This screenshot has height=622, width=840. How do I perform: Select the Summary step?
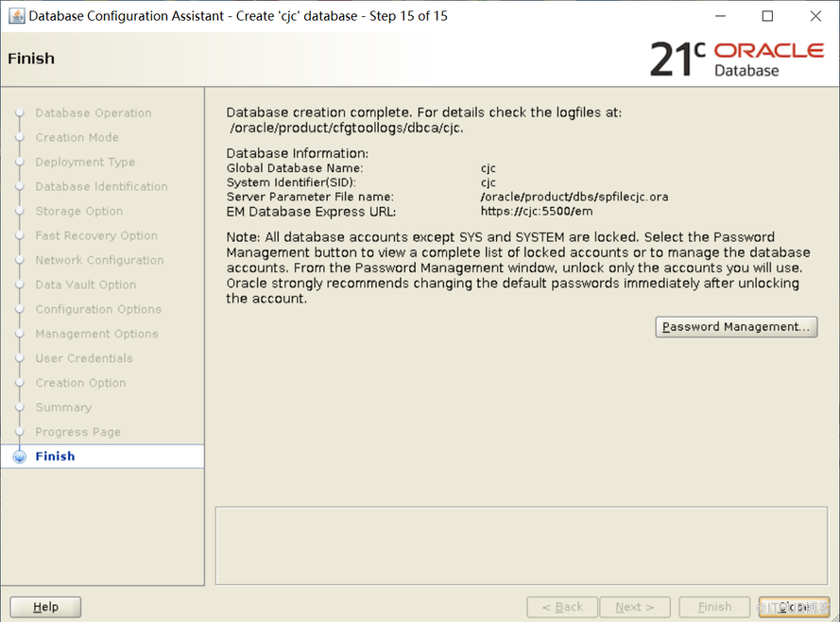[63, 407]
